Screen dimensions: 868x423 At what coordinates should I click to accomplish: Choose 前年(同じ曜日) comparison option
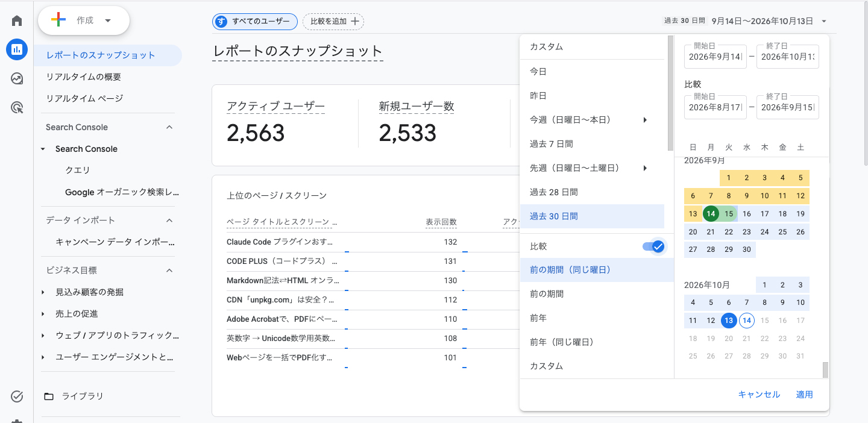[x=597, y=342]
